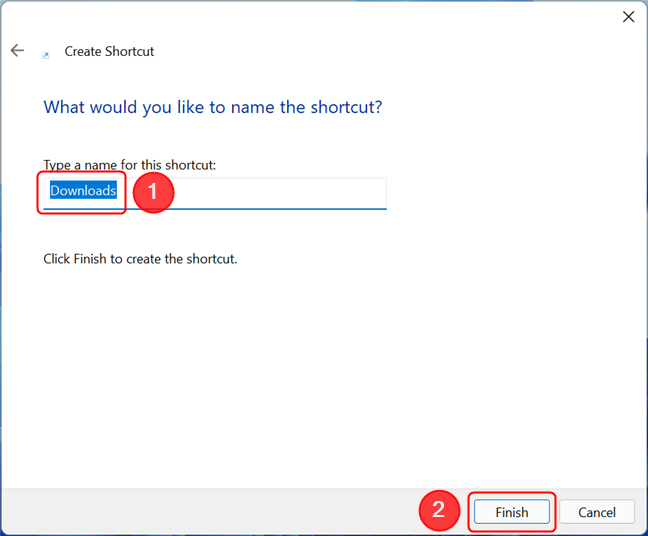The width and height of the screenshot is (648, 536).
Task: Close the Create Shortcut dialog with X
Action: (629, 17)
